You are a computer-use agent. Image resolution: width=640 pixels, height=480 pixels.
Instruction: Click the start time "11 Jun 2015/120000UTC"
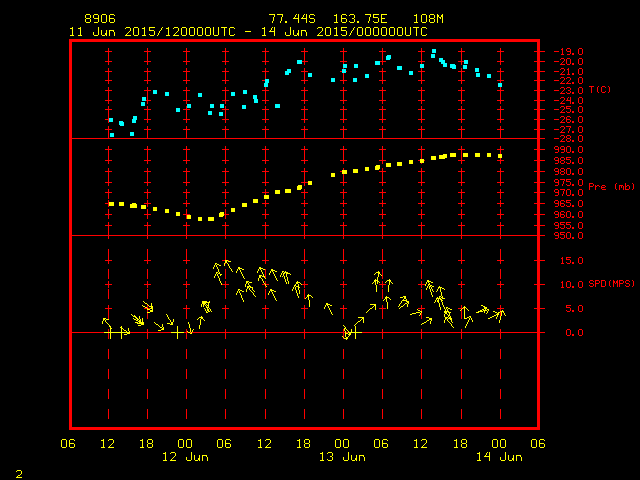[x=152, y=32]
